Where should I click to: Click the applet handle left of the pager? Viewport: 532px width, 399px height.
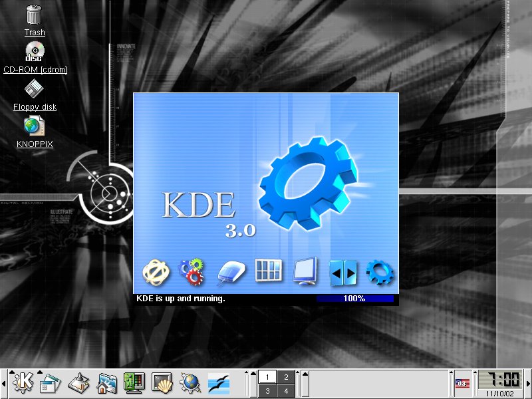pos(247,384)
